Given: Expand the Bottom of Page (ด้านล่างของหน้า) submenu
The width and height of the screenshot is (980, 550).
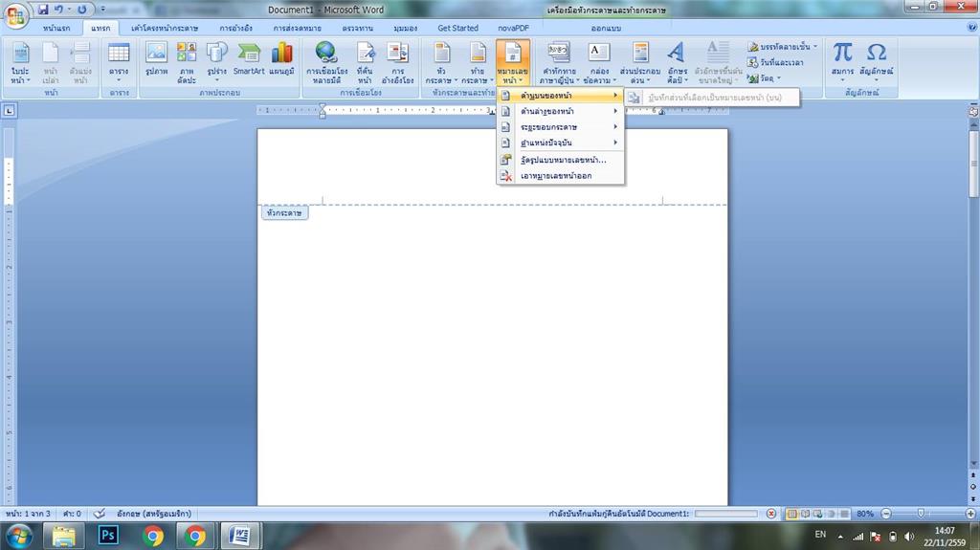Looking at the screenshot, I should 561,111.
